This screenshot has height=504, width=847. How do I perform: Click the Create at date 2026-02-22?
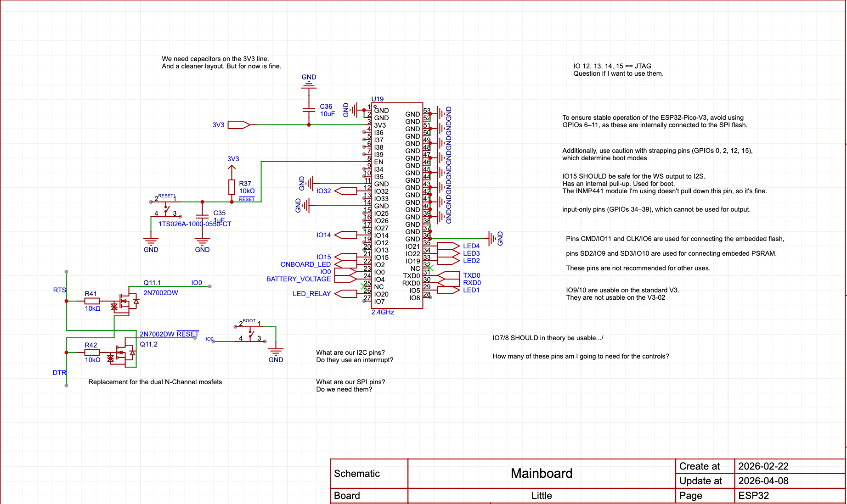[x=763, y=466]
